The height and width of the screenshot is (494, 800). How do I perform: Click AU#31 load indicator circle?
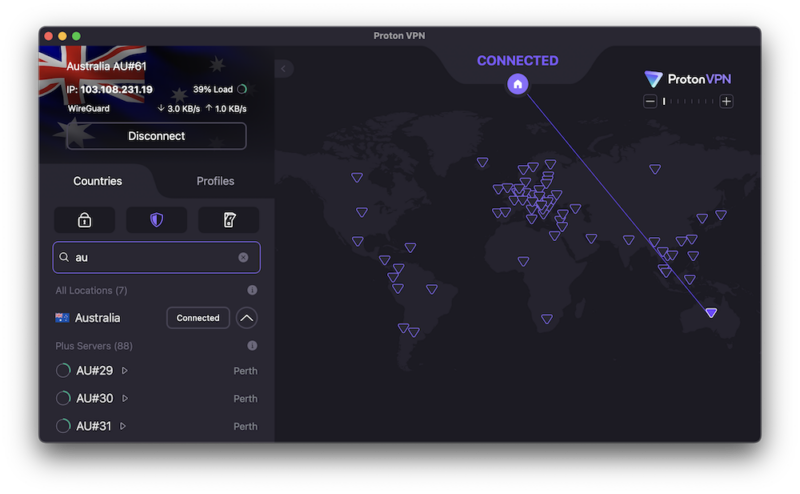pos(63,426)
